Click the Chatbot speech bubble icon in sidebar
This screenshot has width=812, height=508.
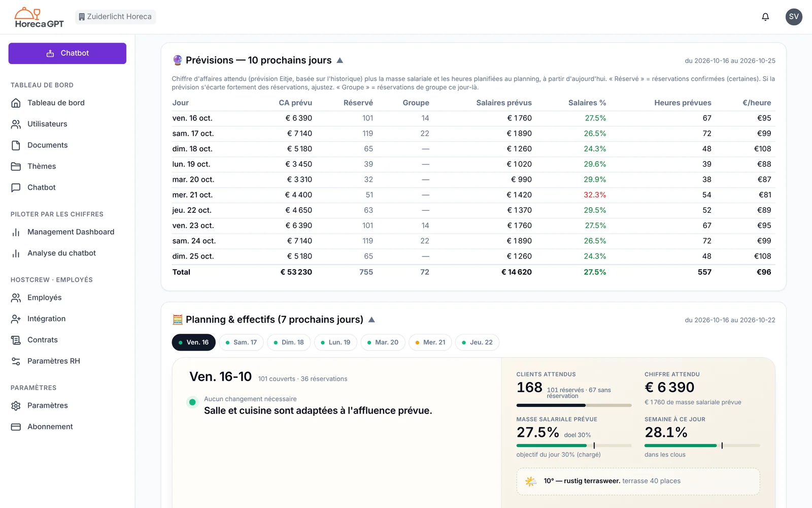(x=16, y=187)
